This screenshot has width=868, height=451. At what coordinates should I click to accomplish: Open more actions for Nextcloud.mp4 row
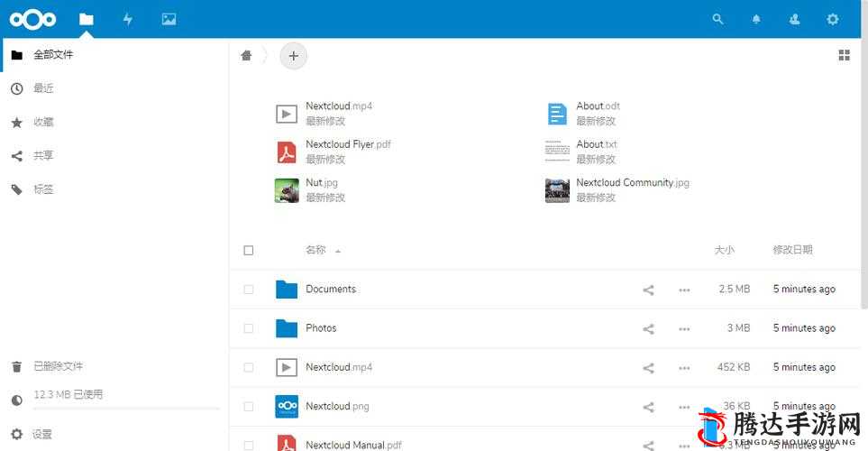click(684, 368)
